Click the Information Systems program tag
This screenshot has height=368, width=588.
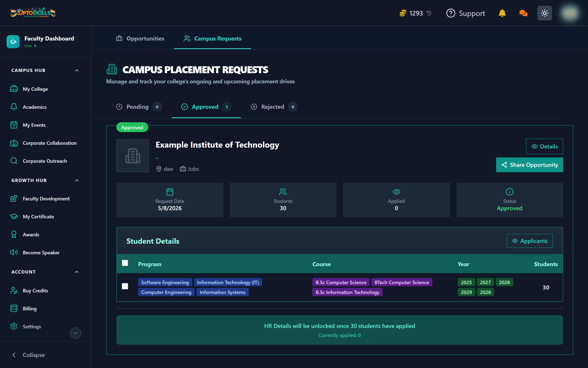(x=222, y=292)
